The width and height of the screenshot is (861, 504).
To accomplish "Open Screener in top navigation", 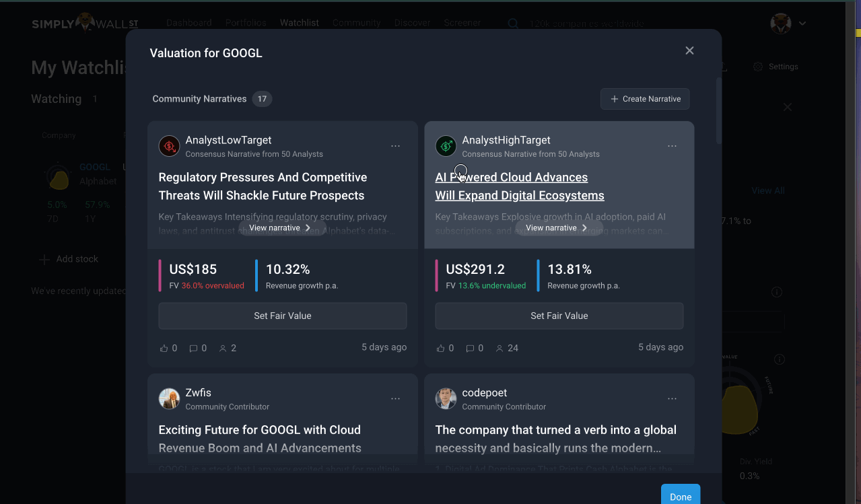I will coord(462,23).
